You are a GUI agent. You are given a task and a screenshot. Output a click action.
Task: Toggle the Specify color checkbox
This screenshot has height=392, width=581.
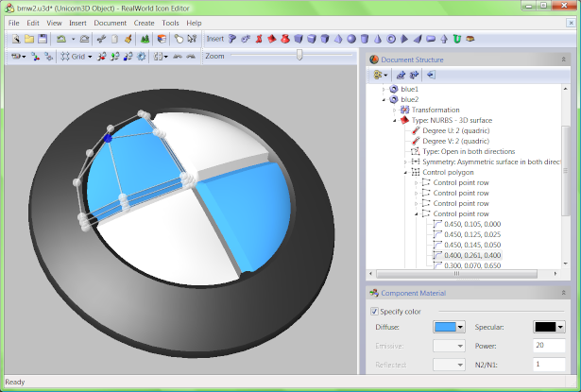pyautogui.click(x=374, y=311)
